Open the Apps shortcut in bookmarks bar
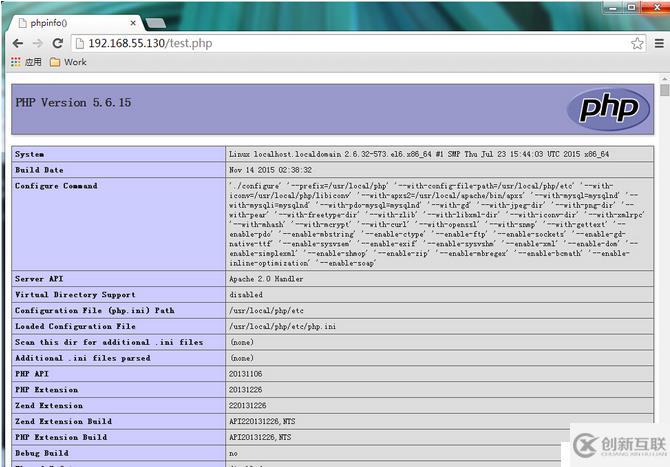Viewport: 670px width, 467px height. click(26, 62)
